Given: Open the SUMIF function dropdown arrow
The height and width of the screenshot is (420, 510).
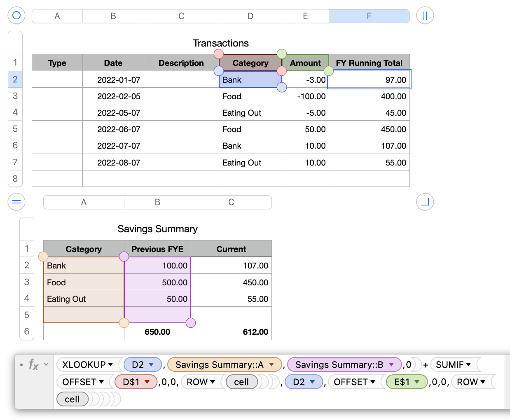Looking at the screenshot, I should pyautogui.click(x=468, y=364).
